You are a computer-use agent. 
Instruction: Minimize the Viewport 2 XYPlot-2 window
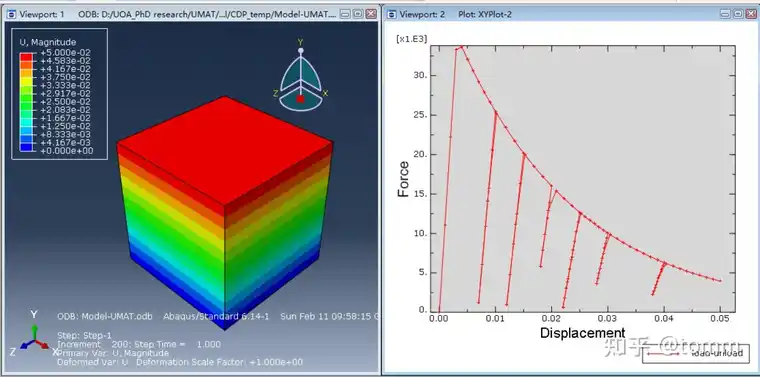pyautogui.click(x=725, y=14)
